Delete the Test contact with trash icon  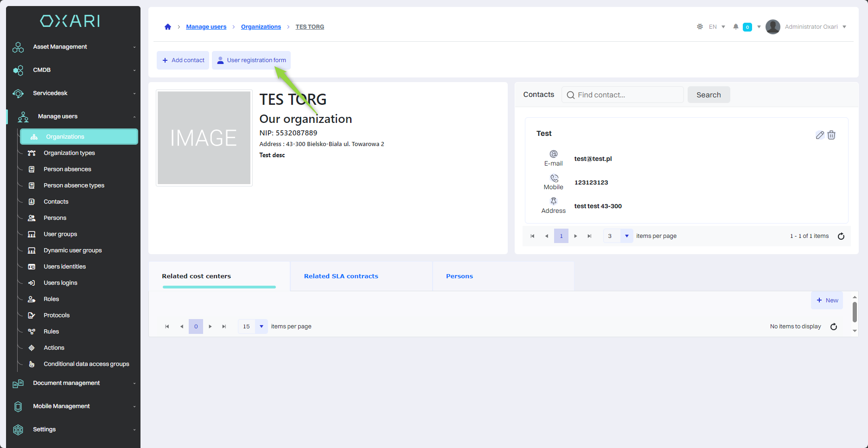tap(831, 135)
